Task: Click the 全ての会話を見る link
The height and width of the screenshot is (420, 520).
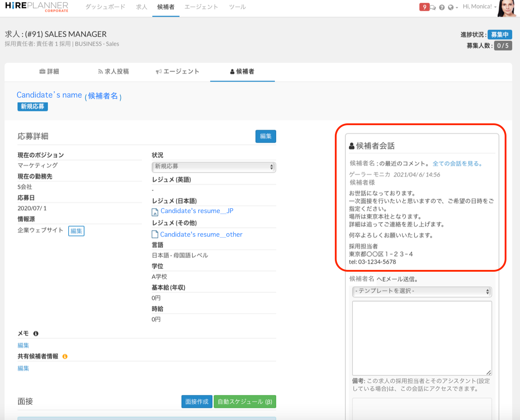Action: coord(457,164)
